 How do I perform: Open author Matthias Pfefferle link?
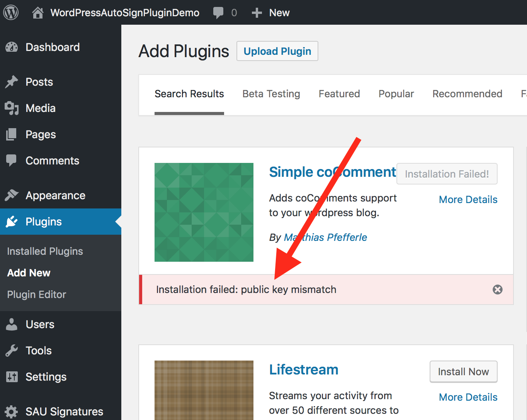tap(325, 237)
